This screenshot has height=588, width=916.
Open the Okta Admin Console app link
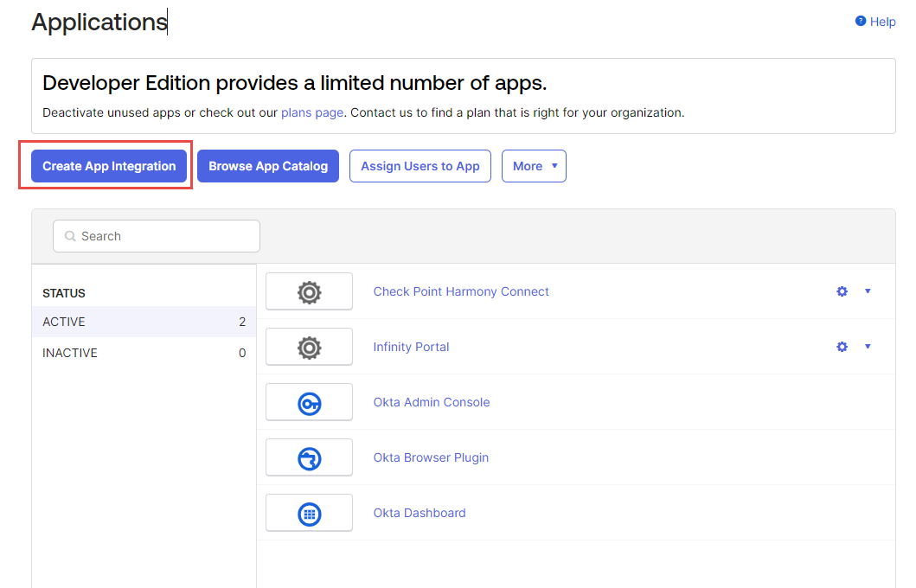[x=431, y=402]
